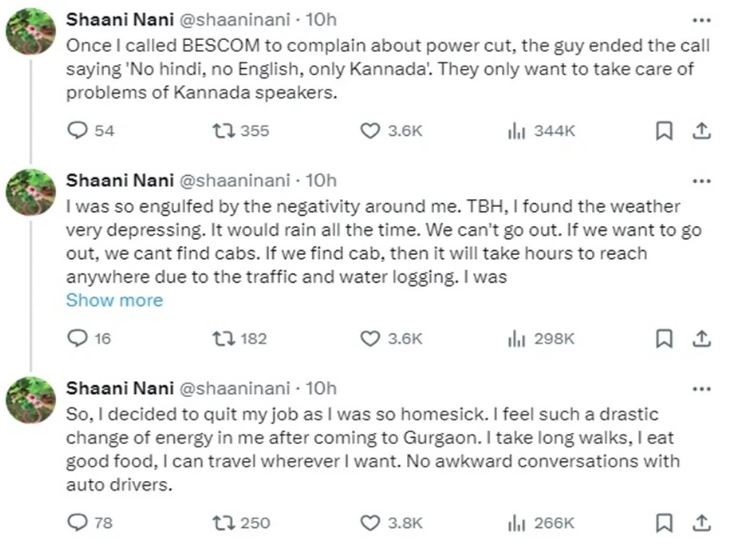This screenshot has width=735, height=551.
Task: Expand the truncated tweet with Show more
Action: point(114,300)
